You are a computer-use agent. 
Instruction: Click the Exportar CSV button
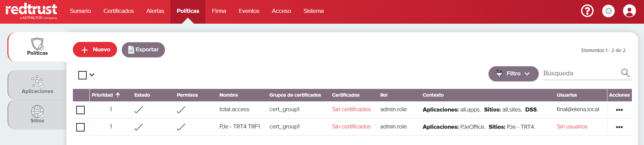(143, 50)
